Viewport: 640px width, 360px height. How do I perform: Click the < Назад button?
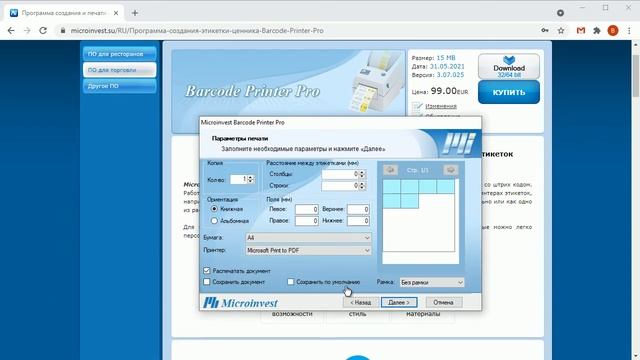click(360, 302)
